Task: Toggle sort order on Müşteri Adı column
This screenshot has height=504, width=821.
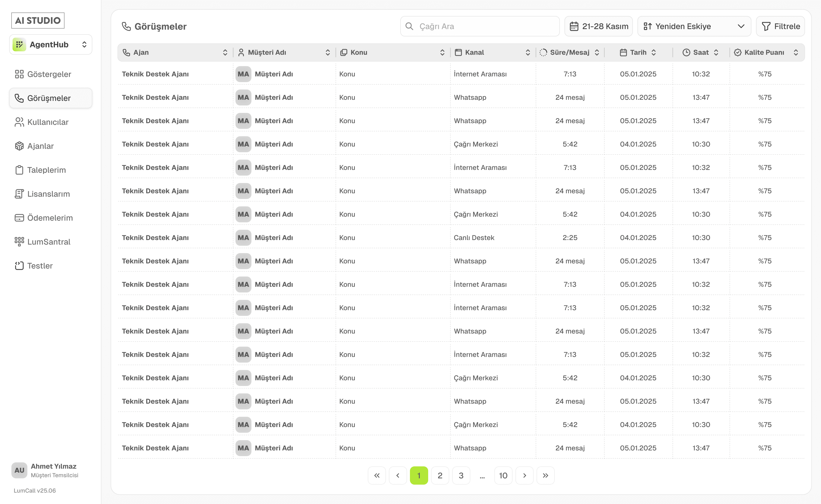Action: pyautogui.click(x=328, y=52)
